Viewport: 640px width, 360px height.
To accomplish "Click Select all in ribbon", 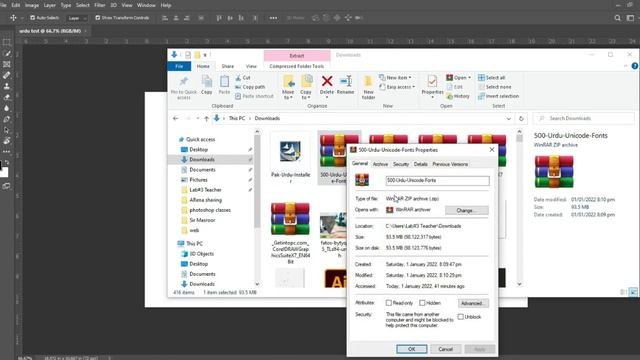I will tap(492, 78).
